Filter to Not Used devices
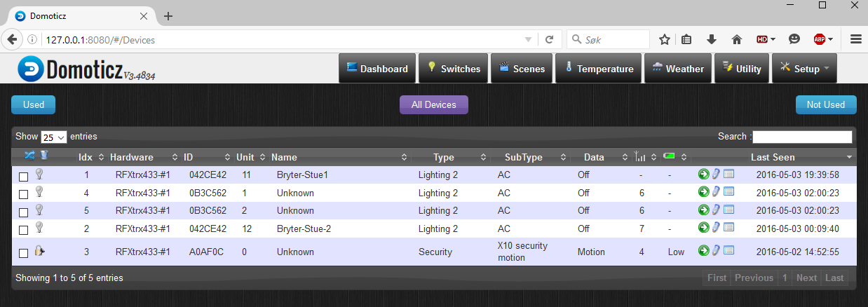The width and height of the screenshot is (868, 307). tap(826, 104)
